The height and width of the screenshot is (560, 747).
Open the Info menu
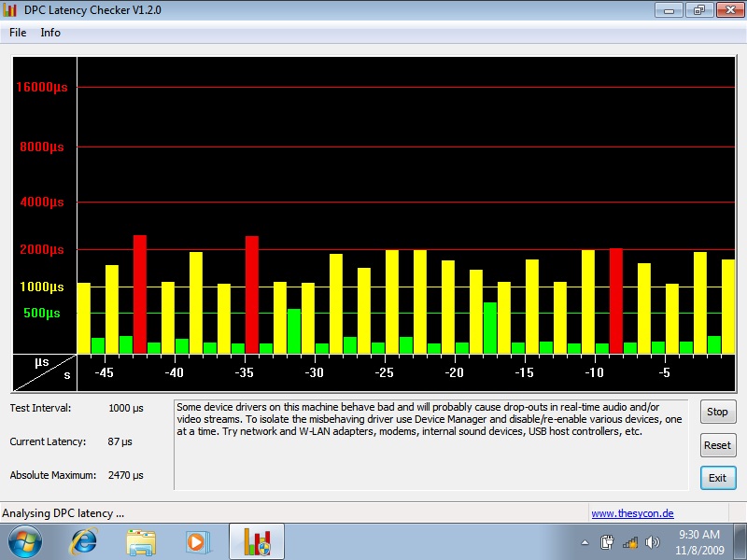tap(50, 33)
